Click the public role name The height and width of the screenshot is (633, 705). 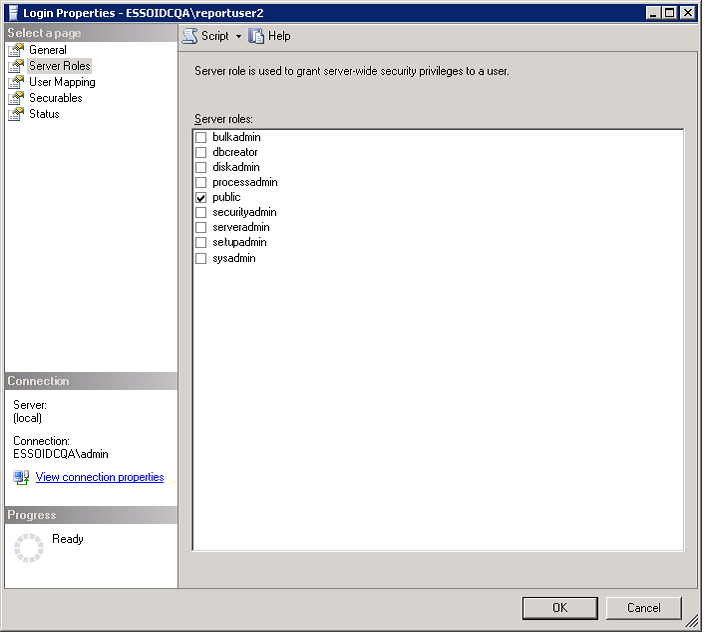(x=227, y=197)
